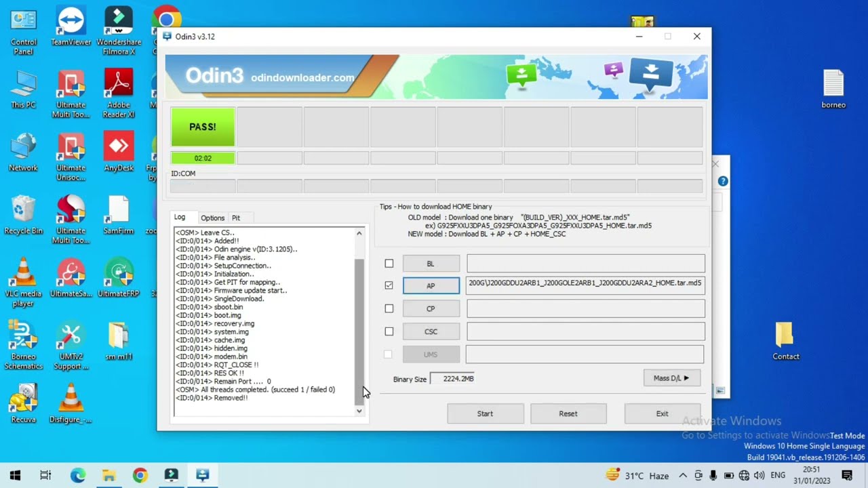Launch UMTv2 Support shortcut

pyautogui.click(x=71, y=346)
